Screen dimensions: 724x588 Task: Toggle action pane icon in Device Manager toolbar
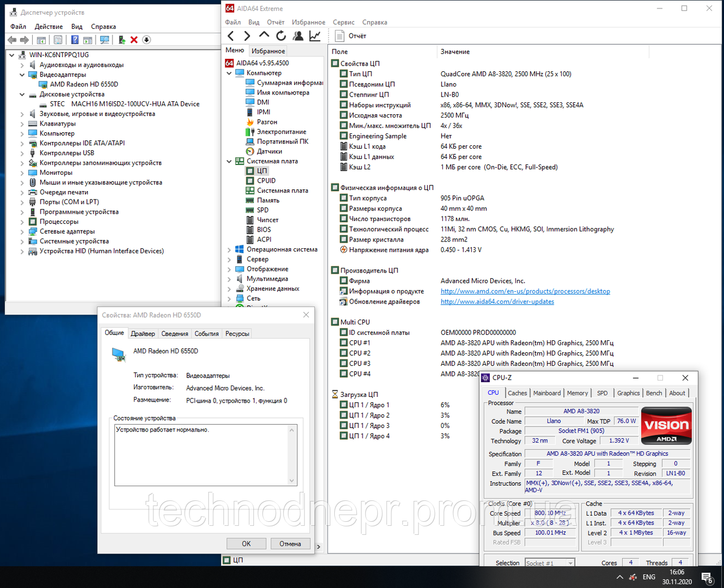coord(88,40)
